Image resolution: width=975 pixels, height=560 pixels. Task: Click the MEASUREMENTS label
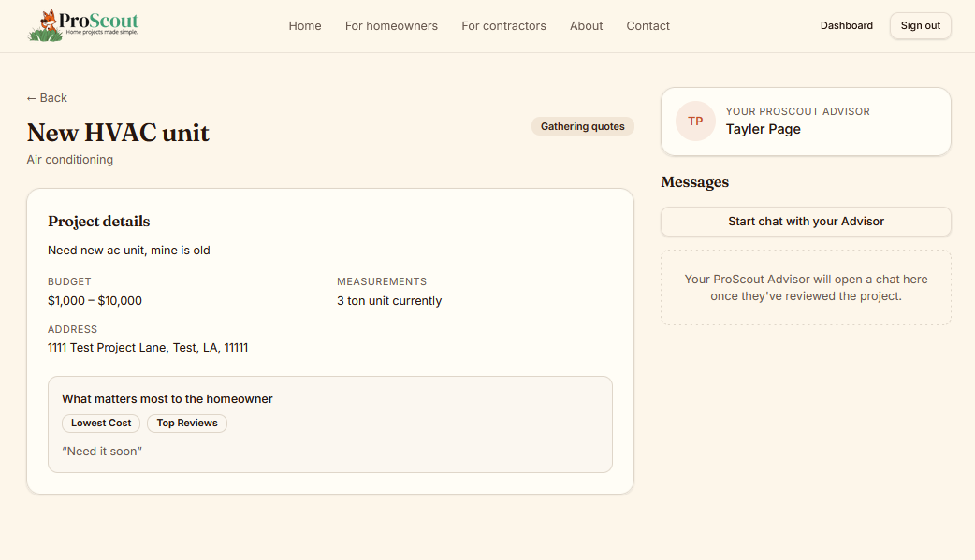pos(382,281)
